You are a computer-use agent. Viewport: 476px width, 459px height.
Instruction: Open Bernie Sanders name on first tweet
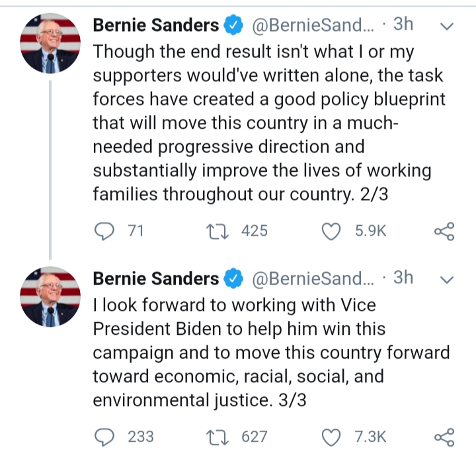click(155, 26)
